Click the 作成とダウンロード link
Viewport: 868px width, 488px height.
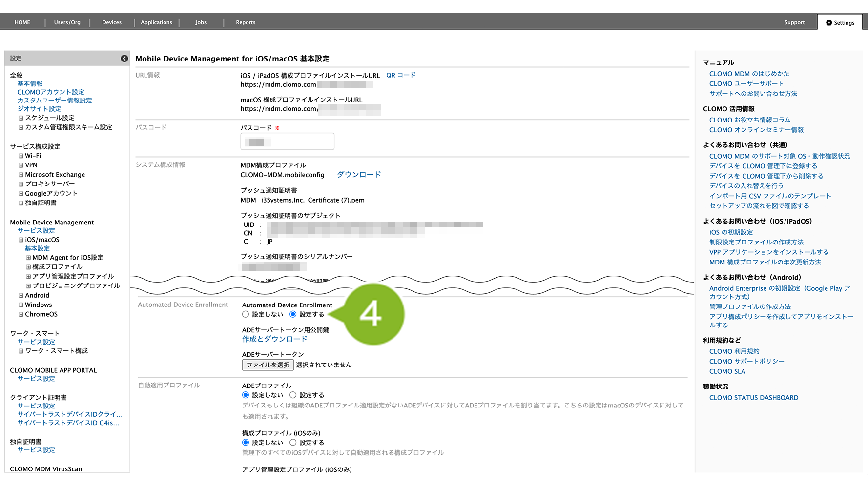(275, 339)
